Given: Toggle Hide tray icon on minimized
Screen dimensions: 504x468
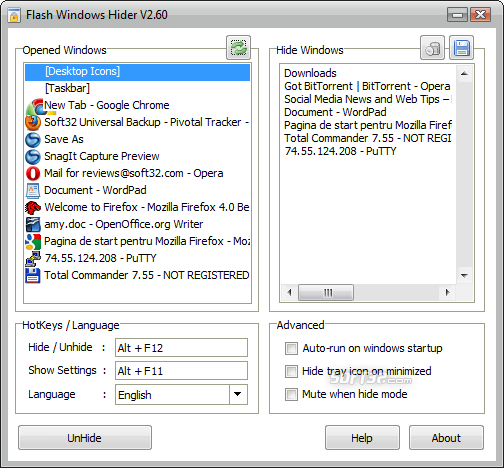Looking at the screenshot, I should (291, 371).
